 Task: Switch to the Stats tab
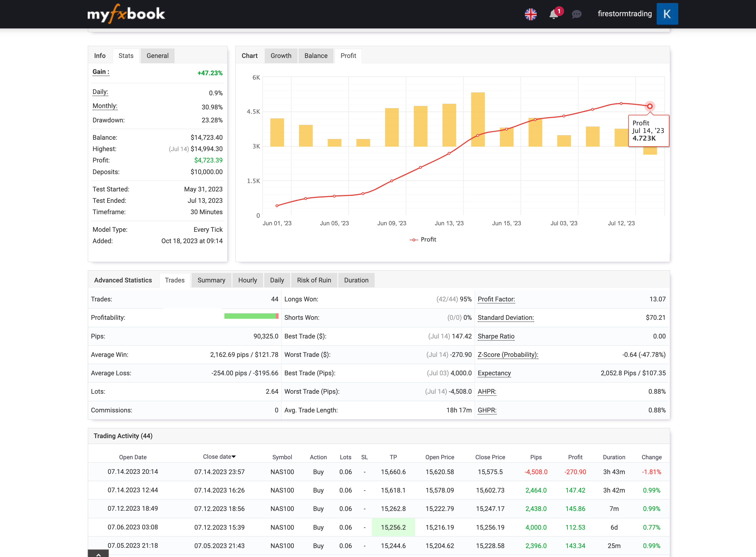click(126, 56)
